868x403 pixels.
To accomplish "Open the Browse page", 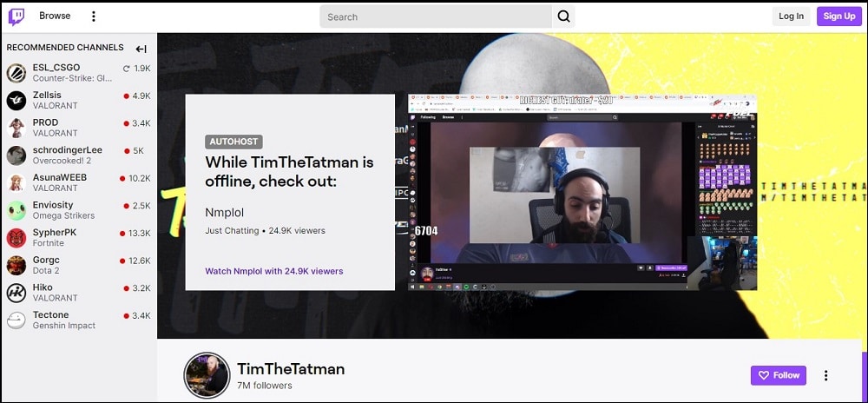I will click(x=55, y=16).
